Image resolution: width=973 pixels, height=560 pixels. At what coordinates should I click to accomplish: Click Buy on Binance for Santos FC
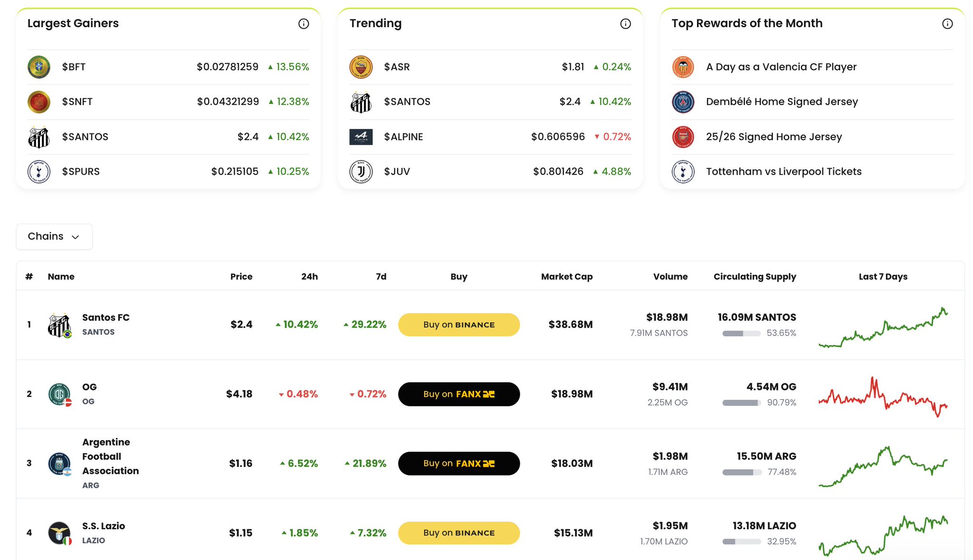458,325
